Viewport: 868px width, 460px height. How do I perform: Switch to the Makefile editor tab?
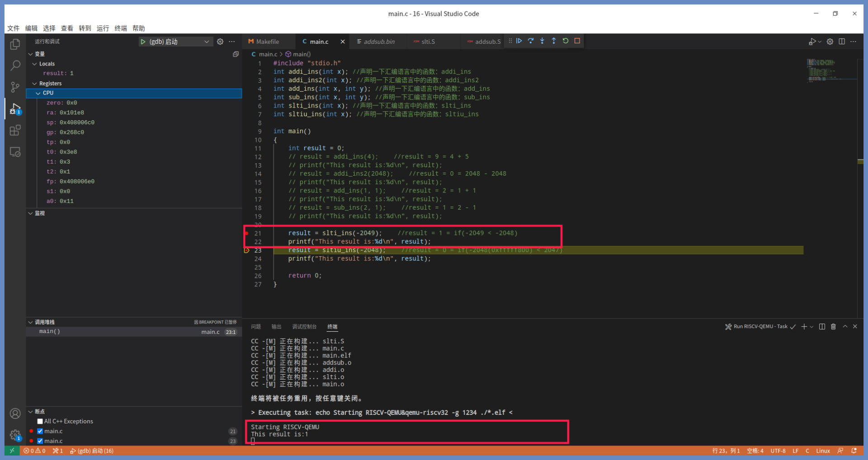coord(267,42)
